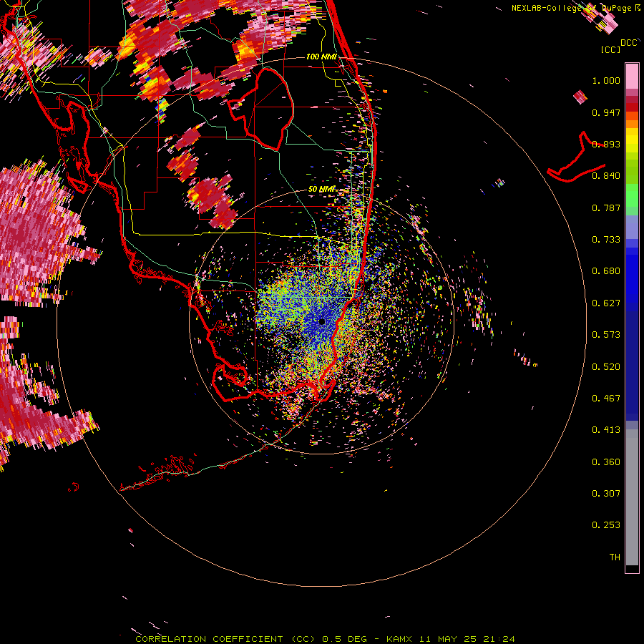The width and height of the screenshot is (644, 644).
Task: Select the 0.360 scale value
Action: point(606,462)
